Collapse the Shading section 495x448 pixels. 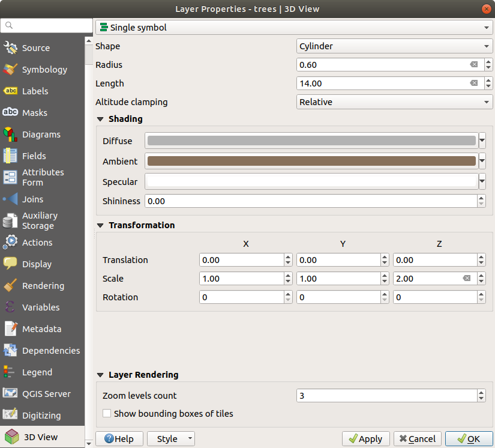(x=100, y=120)
